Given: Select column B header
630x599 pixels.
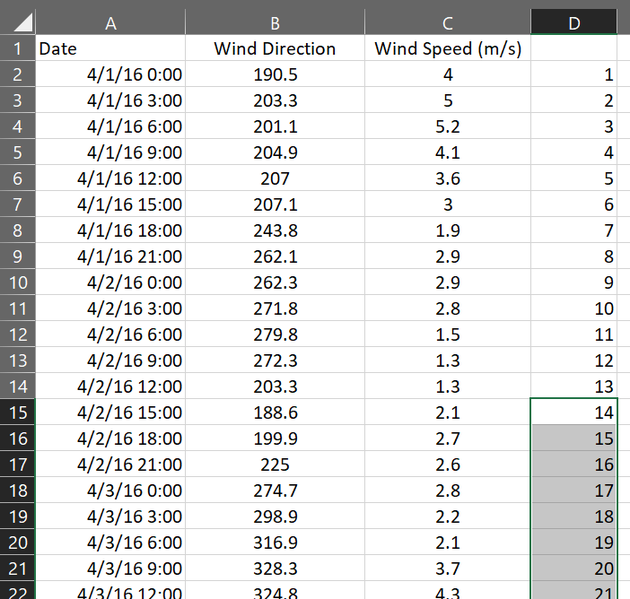Looking at the screenshot, I should pos(275,22).
